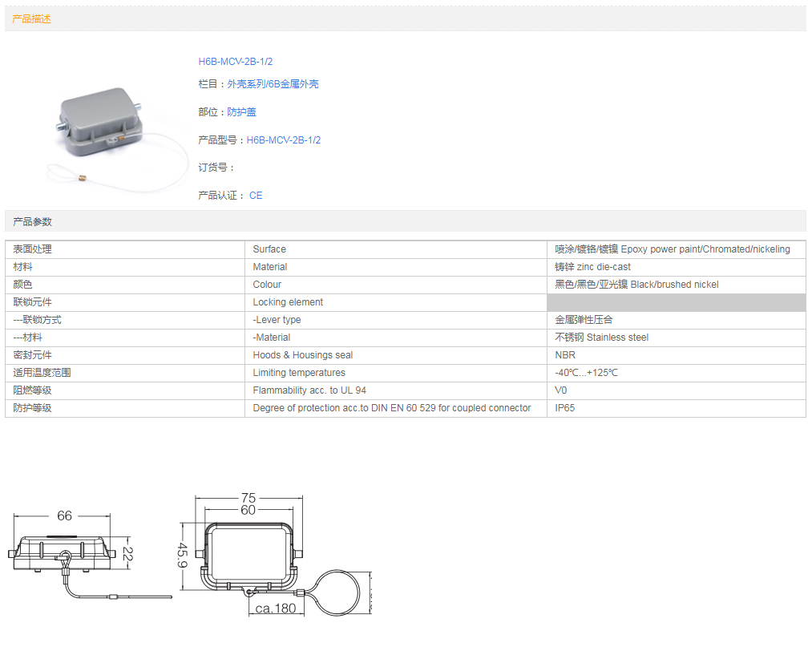Click the gray cell in Locking element row
Screen dimensions: 812x647
click(676, 302)
